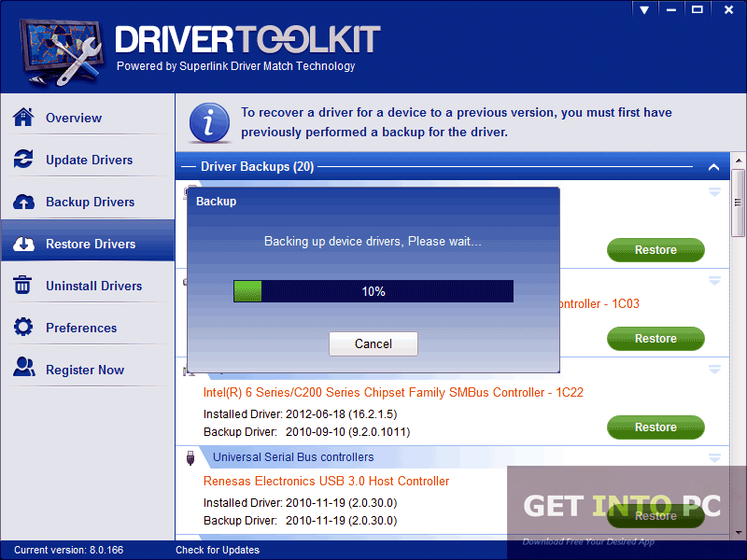
Task: Expand the details arrow above the 1C22 SMBus Controller
Action: [x=714, y=370]
